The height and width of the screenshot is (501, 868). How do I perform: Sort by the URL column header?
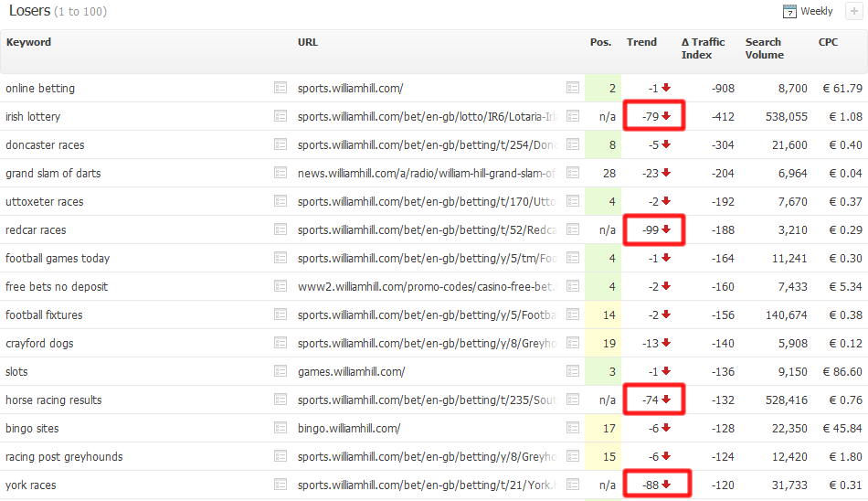[x=308, y=42]
